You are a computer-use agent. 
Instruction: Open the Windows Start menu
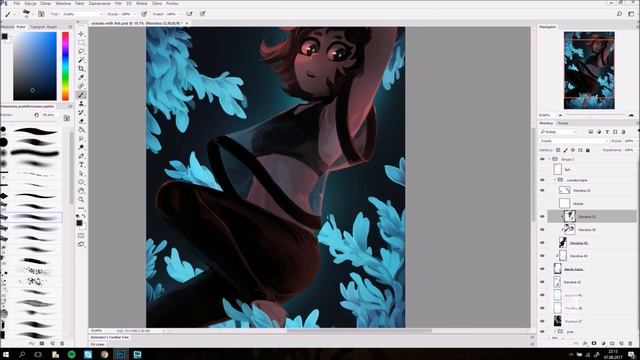(x=6, y=354)
